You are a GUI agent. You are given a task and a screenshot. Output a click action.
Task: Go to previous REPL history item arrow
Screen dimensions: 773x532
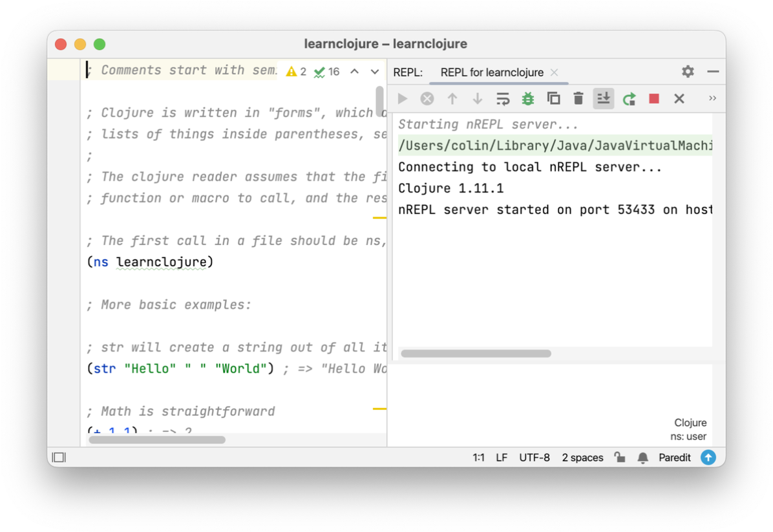tap(452, 99)
